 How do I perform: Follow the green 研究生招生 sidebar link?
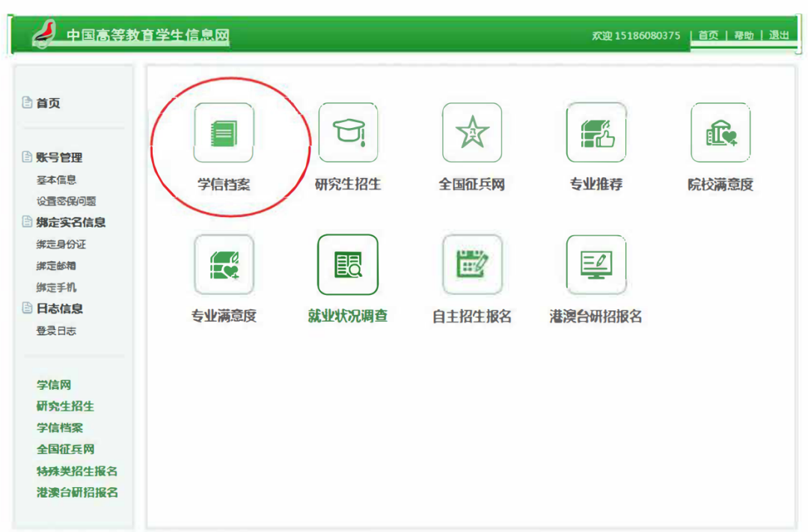coord(65,406)
